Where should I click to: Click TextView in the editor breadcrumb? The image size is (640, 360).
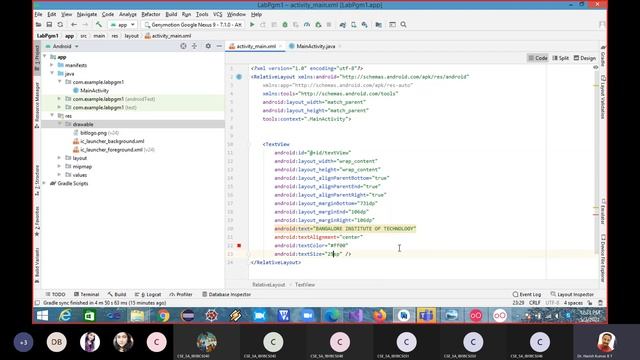point(304,285)
